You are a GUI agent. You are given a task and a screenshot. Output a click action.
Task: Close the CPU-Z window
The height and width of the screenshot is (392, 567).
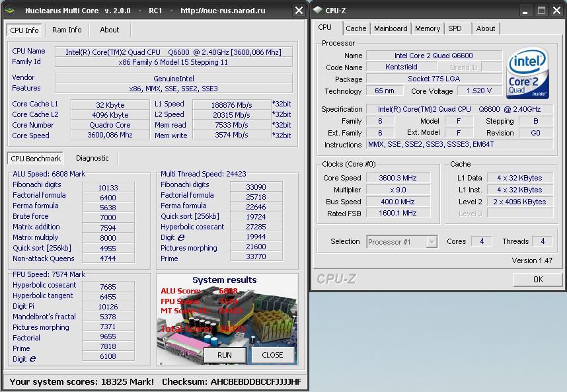[x=557, y=11]
